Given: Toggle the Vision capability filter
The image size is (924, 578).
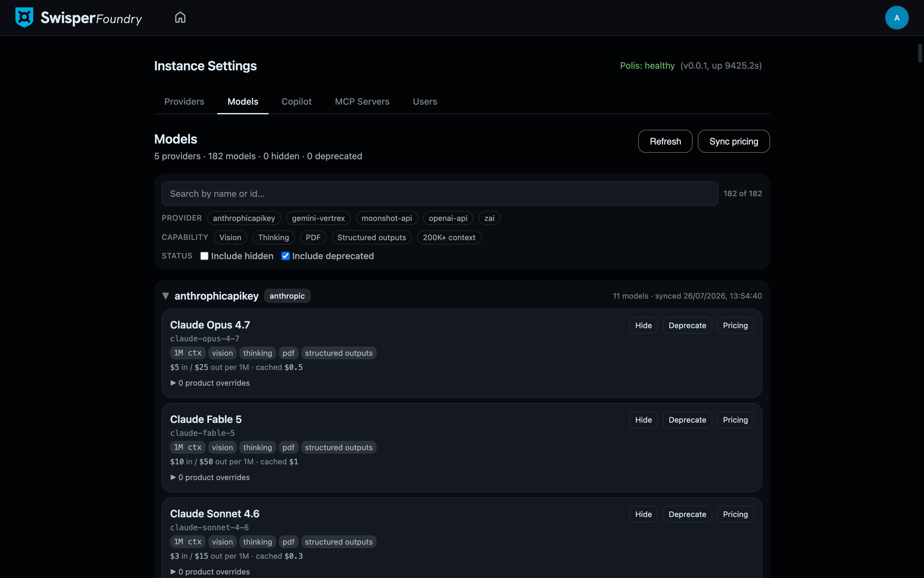Looking at the screenshot, I should [x=230, y=237].
